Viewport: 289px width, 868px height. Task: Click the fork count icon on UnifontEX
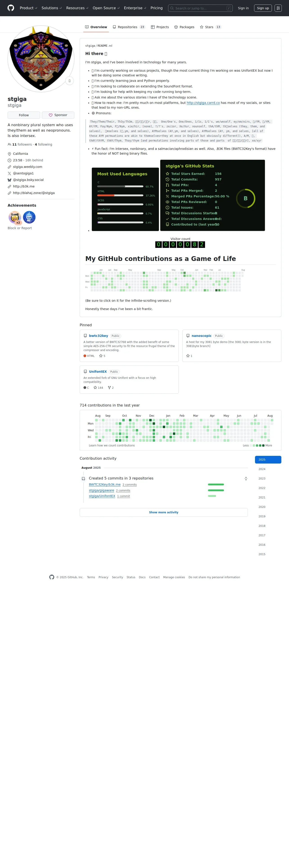tap(109, 388)
